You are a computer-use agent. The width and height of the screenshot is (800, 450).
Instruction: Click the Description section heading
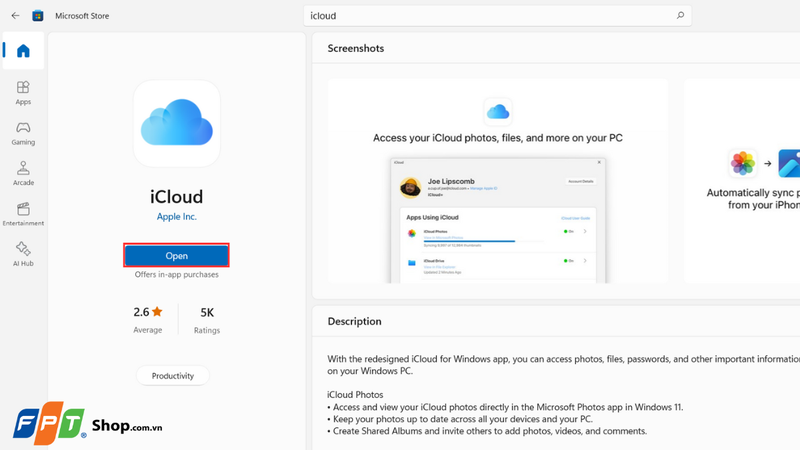point(354,321)
